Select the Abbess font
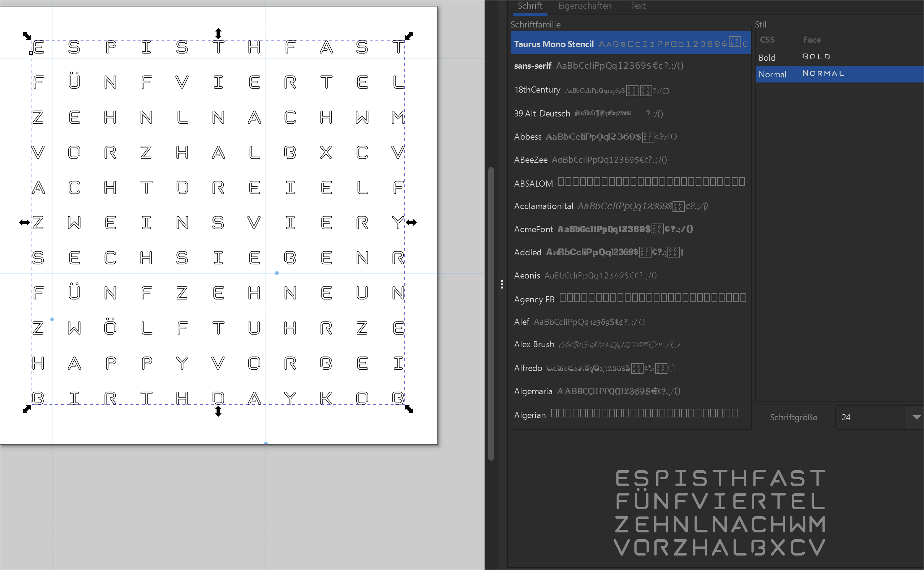 (x=631, y=136)
